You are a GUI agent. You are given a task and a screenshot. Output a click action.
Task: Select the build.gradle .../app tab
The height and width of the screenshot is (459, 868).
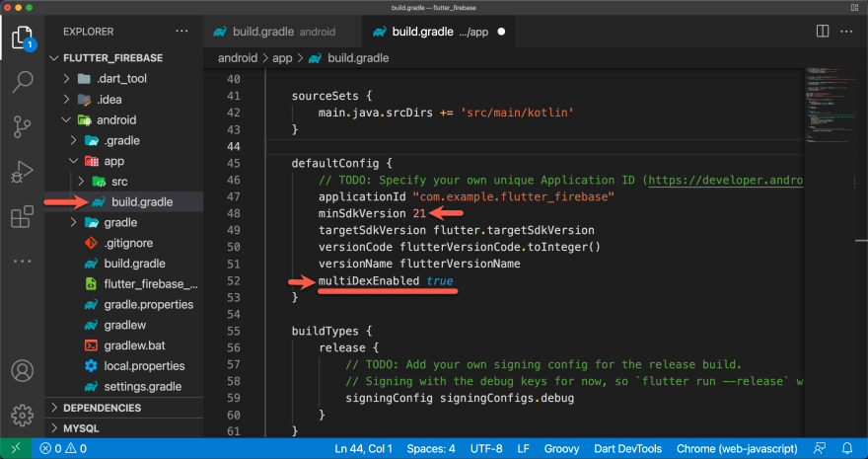(x=440, y=32)
